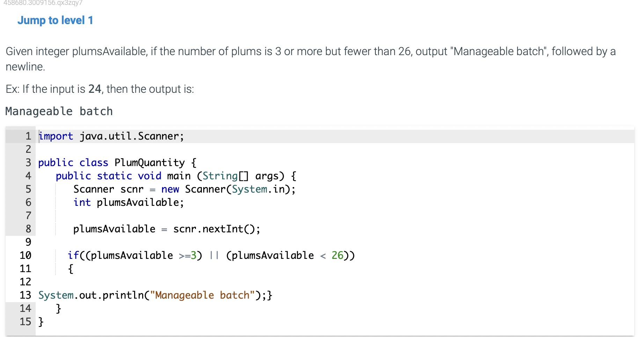Click the "Manageable batch" sample output text

coord(59,111)
